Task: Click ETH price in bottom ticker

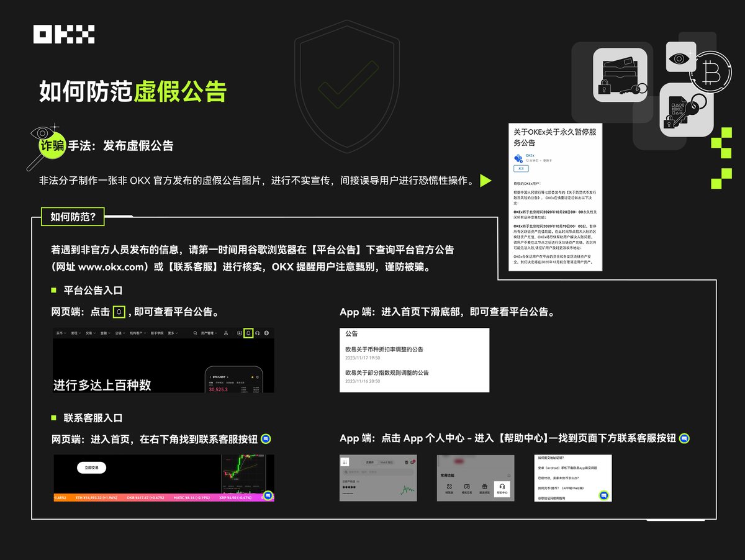Action: click(96, 498)
